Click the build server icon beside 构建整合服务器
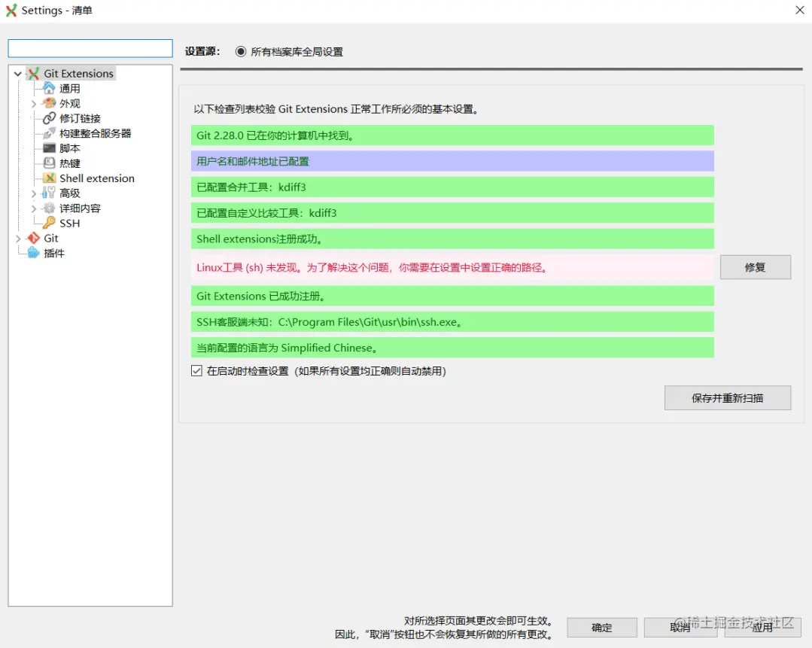The height and width of the screenshot is (648, 812). click(x=49, y=133)
